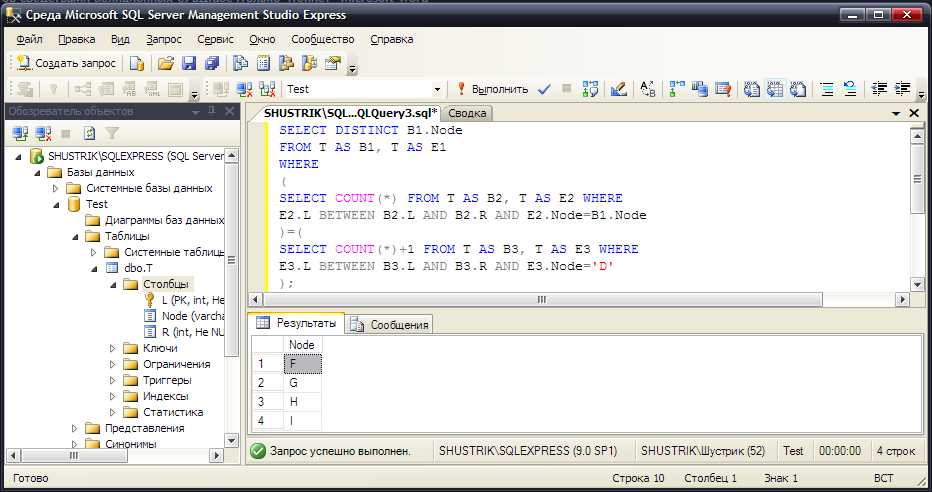Expand the Представления folder
The height and width of the screenshot is (492, 932).
click(x=74, y=428)
